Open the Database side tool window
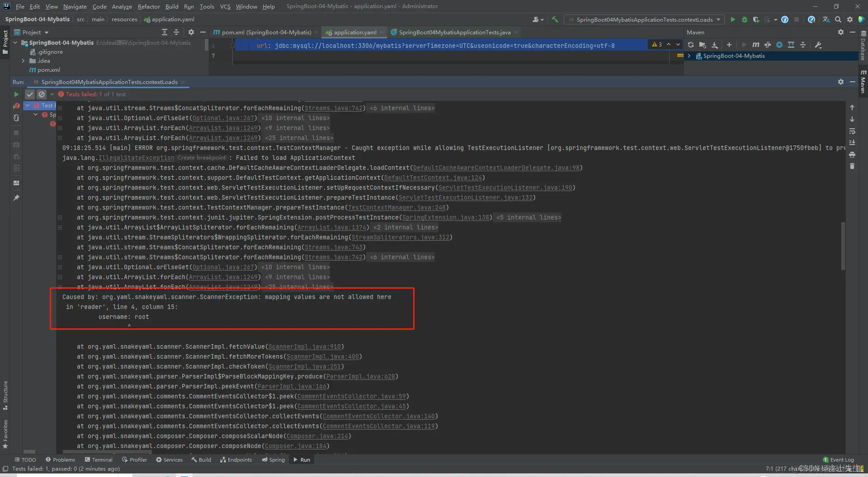 coord(863,46)
